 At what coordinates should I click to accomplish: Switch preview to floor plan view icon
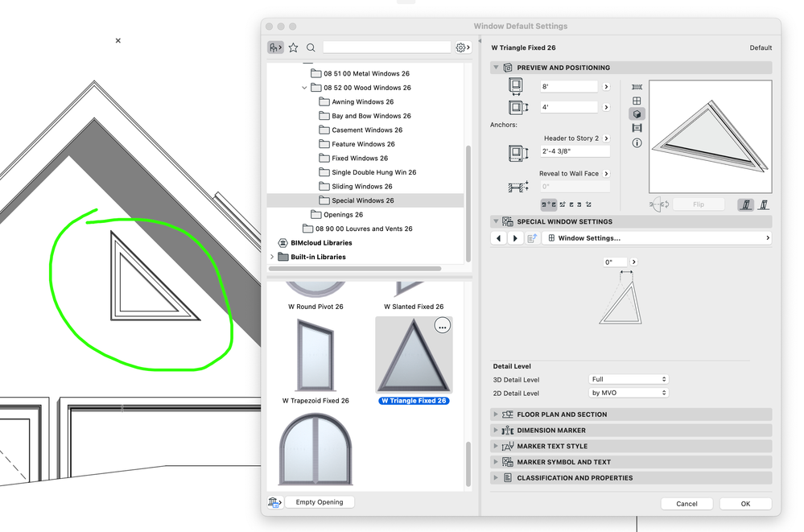click(637, 87)
